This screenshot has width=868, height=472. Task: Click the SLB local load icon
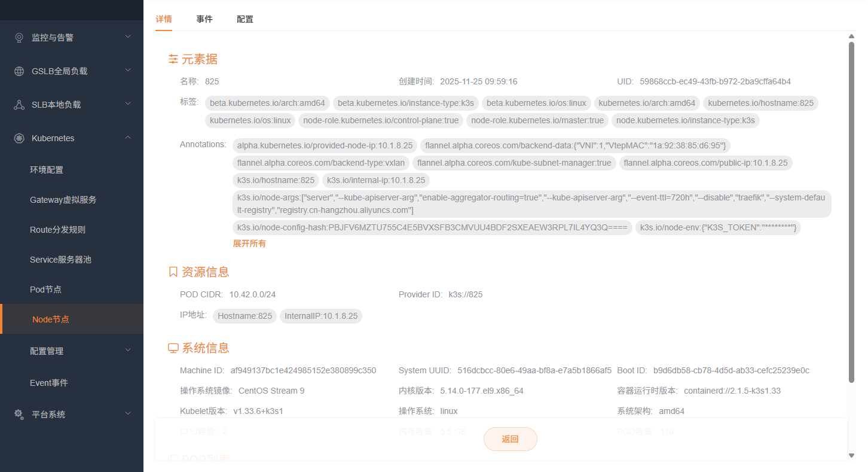(19, 105)
